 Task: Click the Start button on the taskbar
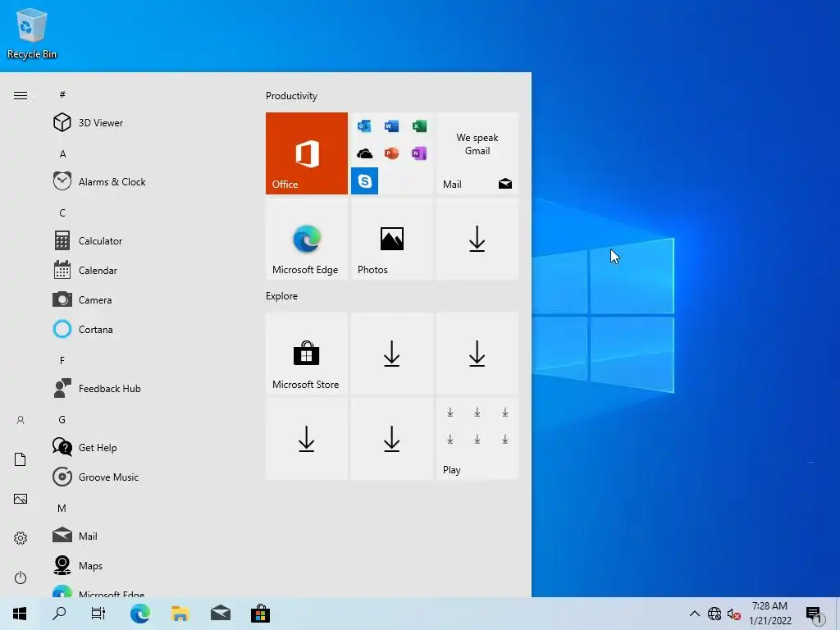(20, 614)
